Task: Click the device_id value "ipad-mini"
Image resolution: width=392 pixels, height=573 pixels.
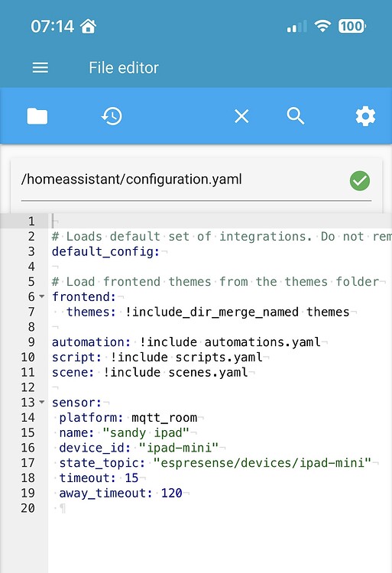Action: [179, 448]
